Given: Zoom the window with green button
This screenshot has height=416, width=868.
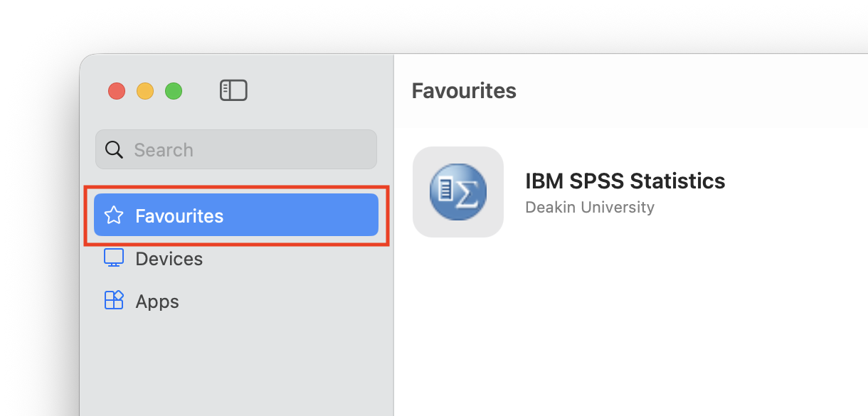Looking at the screenshot, I should [174, 91].
